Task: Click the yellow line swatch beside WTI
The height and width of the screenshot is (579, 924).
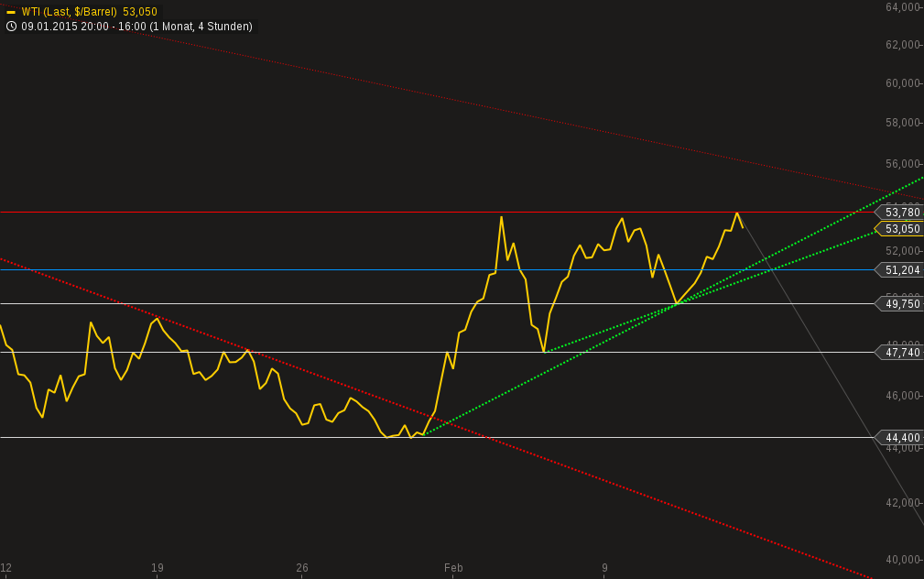Action: 11,12
